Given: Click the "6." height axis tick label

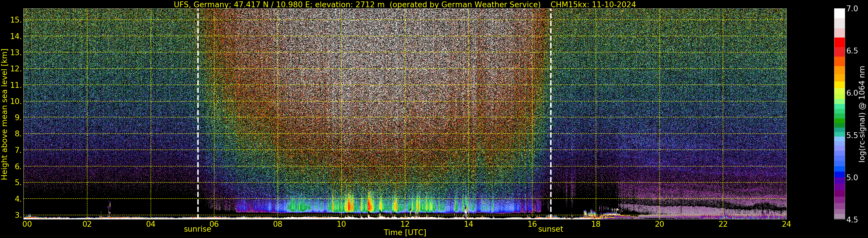Looking at the screenshot, I should point(18,166).
